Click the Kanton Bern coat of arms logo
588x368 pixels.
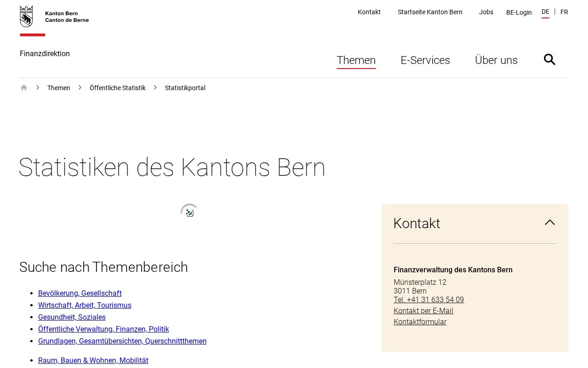[x=27, y=17]
